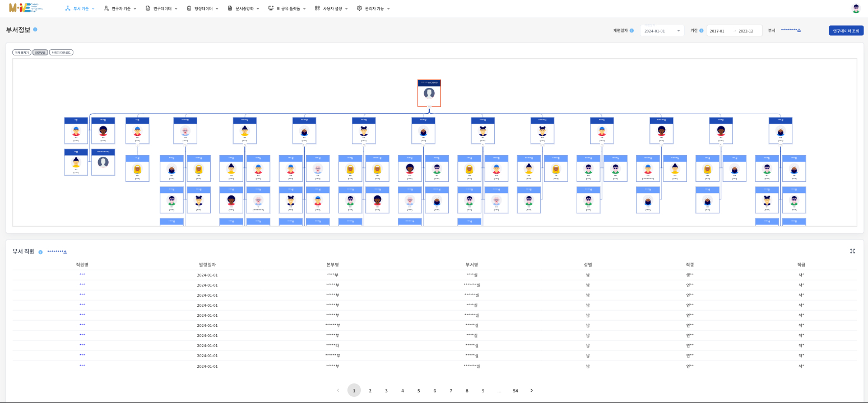Viewport: 868px width, 403px height.
Task: Click info icon next to 부서정보 title
Action: click(x=35, y=30)
